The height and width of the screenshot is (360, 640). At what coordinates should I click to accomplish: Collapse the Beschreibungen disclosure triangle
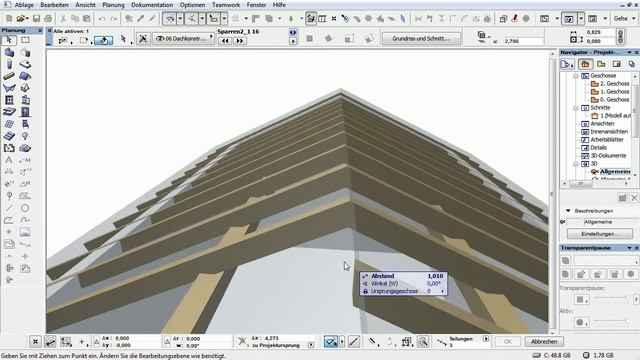click(568, 211)
